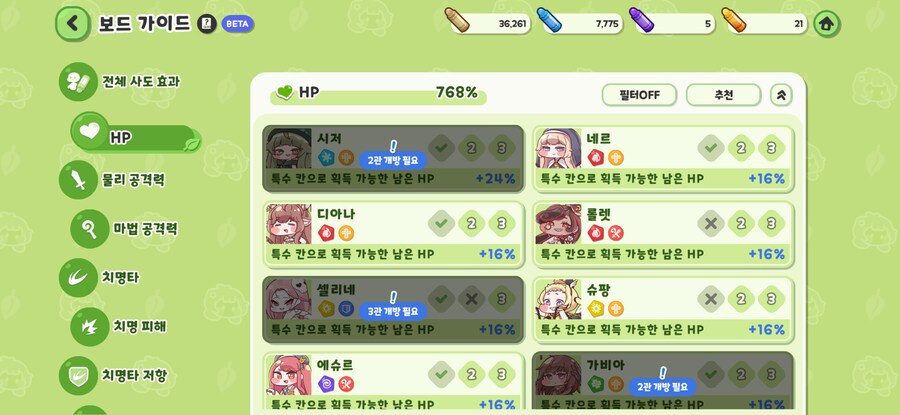Open the 전체 사도 효과 menu
The width and height of the screenshot is (900, 415).
[121, 82]
